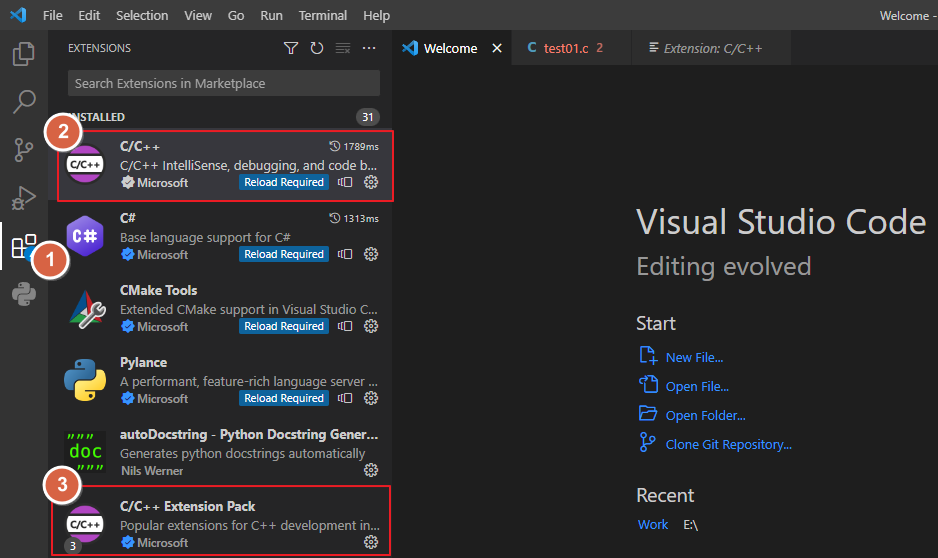The height and width of the screenshot is (558, 938).
Task: Select the C/C++ Extension Pack title
Action: point(187,506)
